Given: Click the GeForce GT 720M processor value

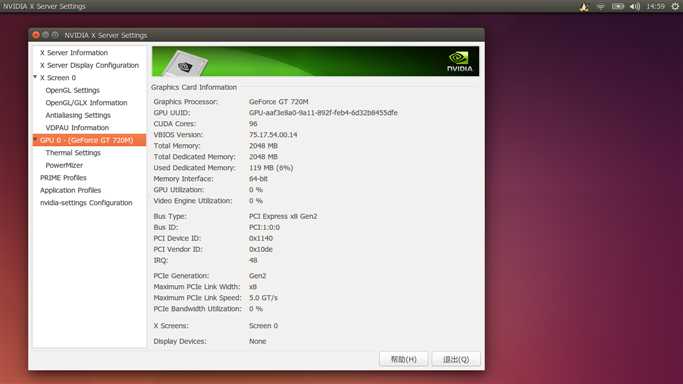Looking at the screenshot, I should coord(279,101).
